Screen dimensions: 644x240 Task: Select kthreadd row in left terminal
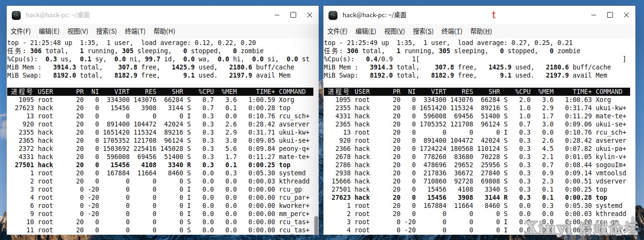pos(160,181)
